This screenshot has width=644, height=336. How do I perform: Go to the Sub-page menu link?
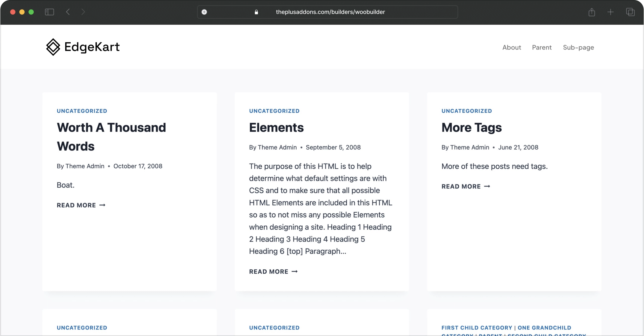point(578,47)
